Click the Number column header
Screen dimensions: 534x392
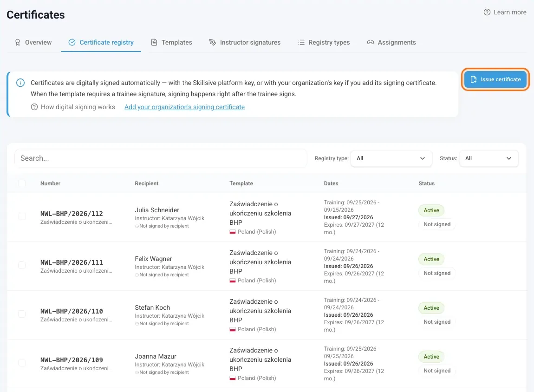51,183
